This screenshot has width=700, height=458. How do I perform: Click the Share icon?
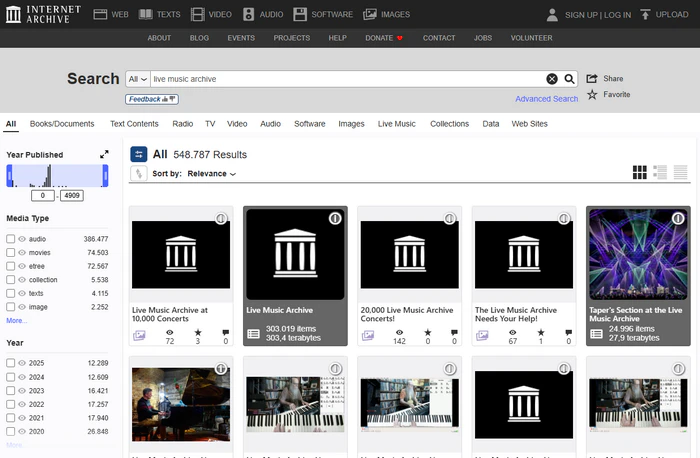click(x=592, y=79)
